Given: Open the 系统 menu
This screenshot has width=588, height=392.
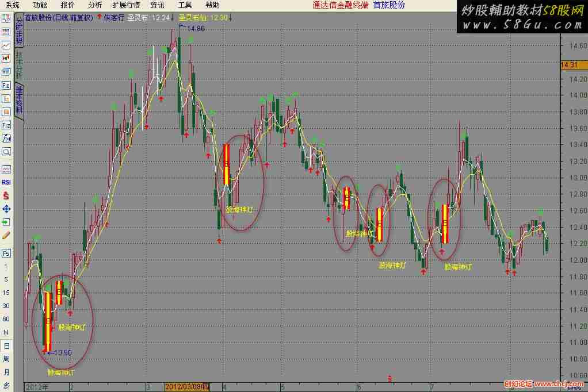Looking at the screenshot, I should (13, 5).
